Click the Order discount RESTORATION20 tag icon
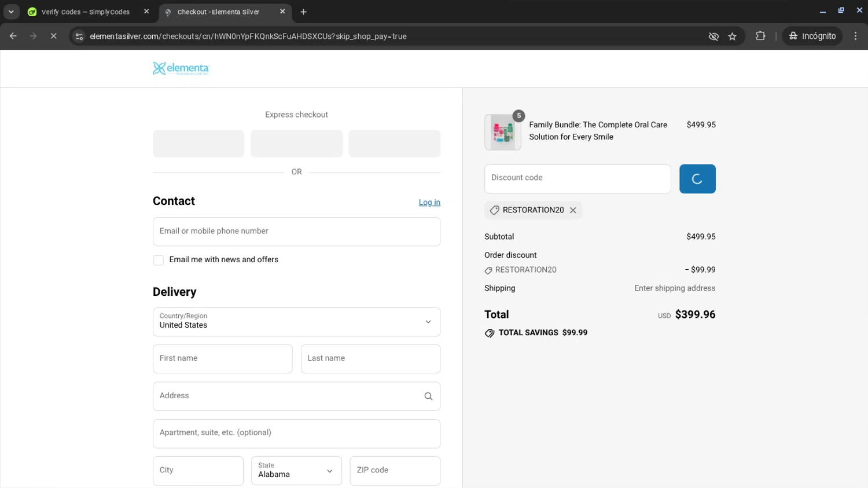 point(488,270)
